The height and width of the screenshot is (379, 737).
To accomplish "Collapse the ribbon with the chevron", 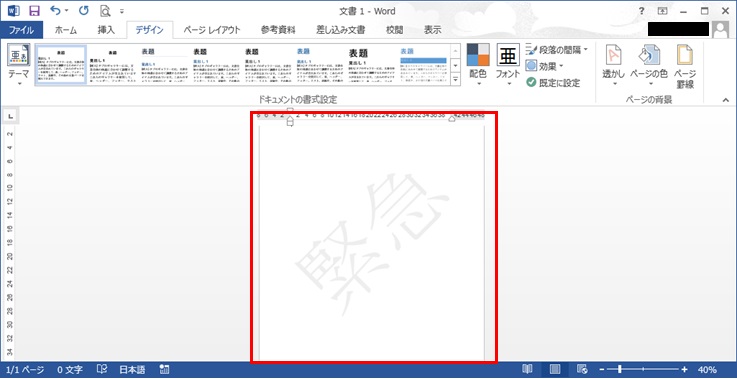I will coord(726,100).
